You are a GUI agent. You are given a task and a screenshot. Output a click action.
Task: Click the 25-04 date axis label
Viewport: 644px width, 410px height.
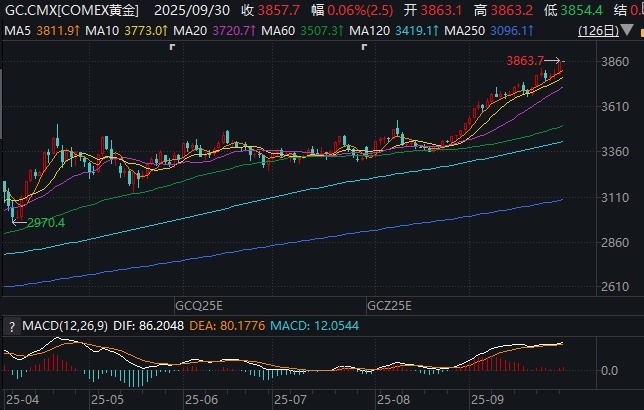(20, 398)
